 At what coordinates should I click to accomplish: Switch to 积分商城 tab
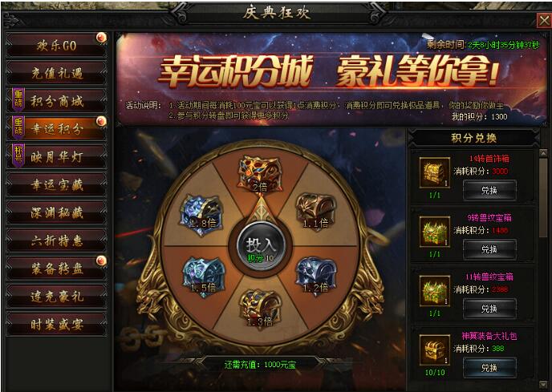[56, 101]
